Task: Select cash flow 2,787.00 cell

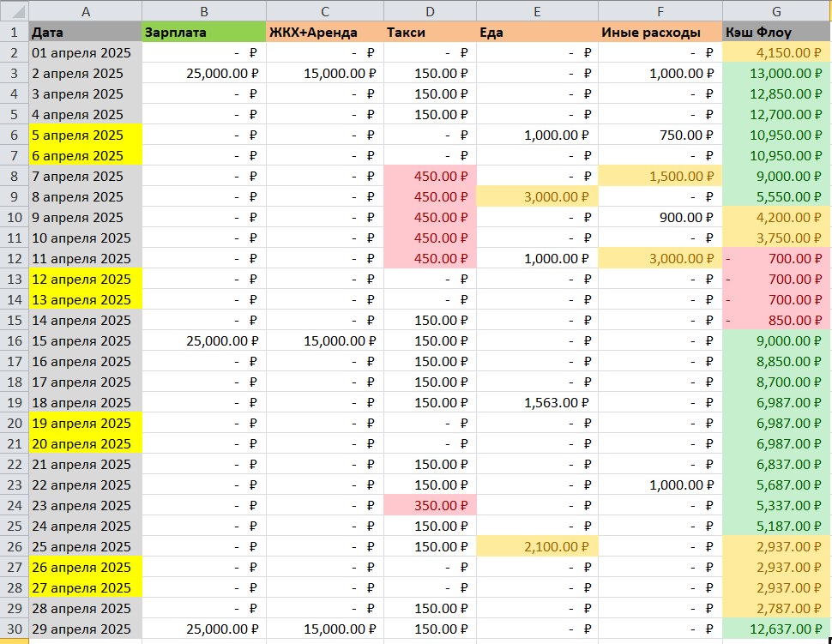Action: point(776,608)
